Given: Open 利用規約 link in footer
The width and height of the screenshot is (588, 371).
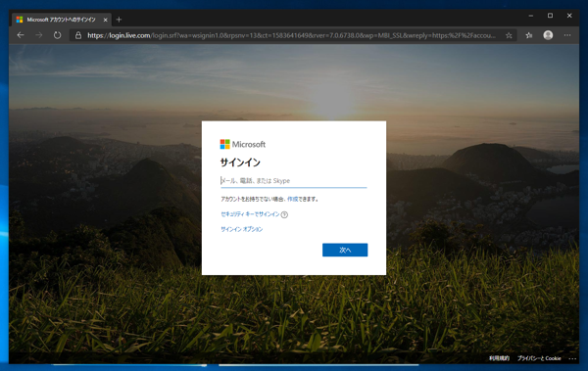Looking at the screenshot, I should coord(499,358).
